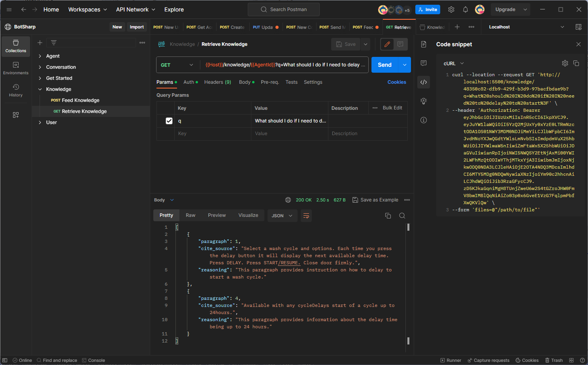Open the Runner in status bar
Image resolution: width=588 pixels, height=365 pixels.
pos(450,360)
